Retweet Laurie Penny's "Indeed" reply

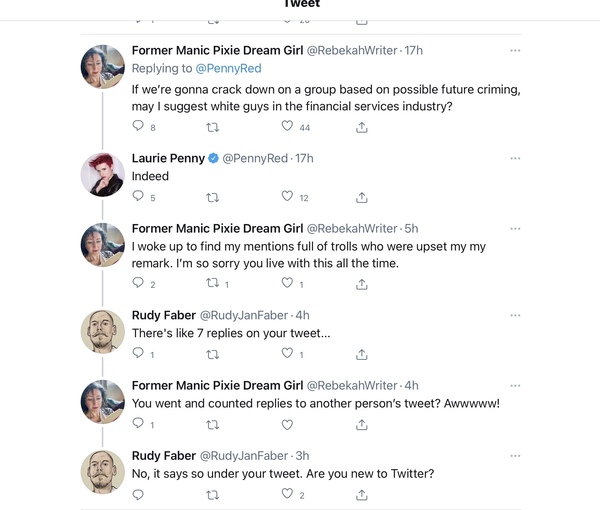212,197
